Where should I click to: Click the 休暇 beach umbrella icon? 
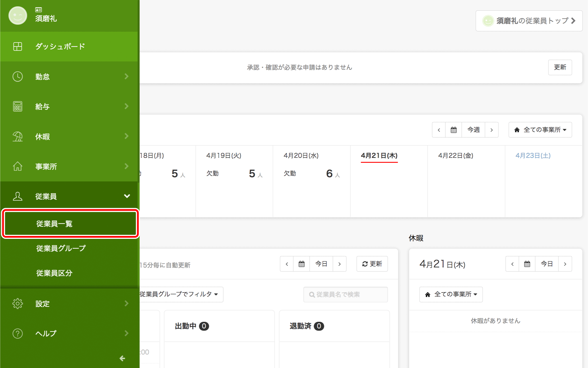[x=18, y=137]
